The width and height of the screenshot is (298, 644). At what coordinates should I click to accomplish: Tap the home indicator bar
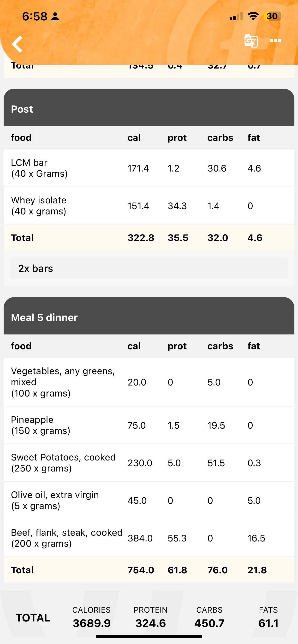tap(149, 636)
